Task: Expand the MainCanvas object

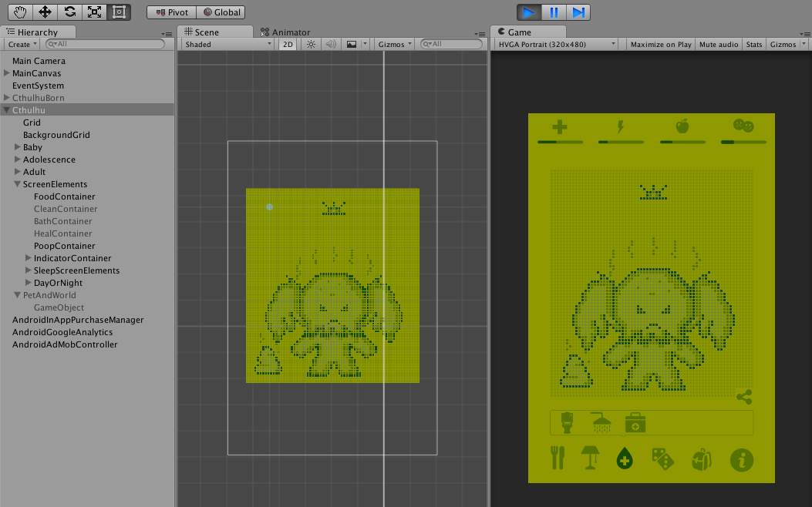Action: 7,73
